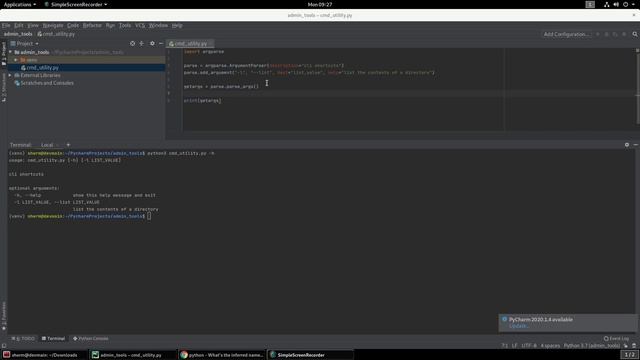Open the Help menu
640x360 pixels.
click(177, 25)
